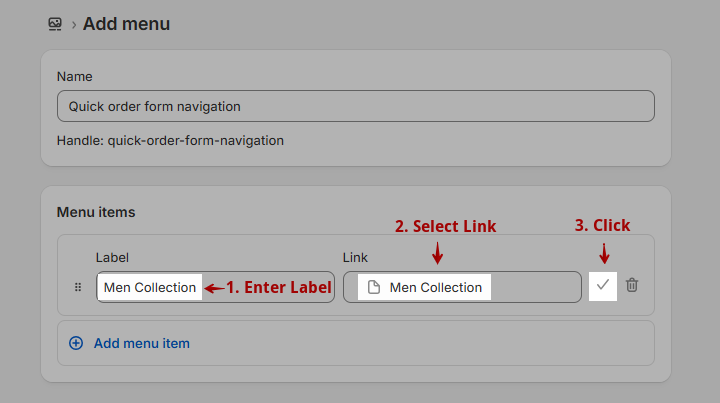Click the Add menu item link
720x403 pixels.
coord(141,343)
